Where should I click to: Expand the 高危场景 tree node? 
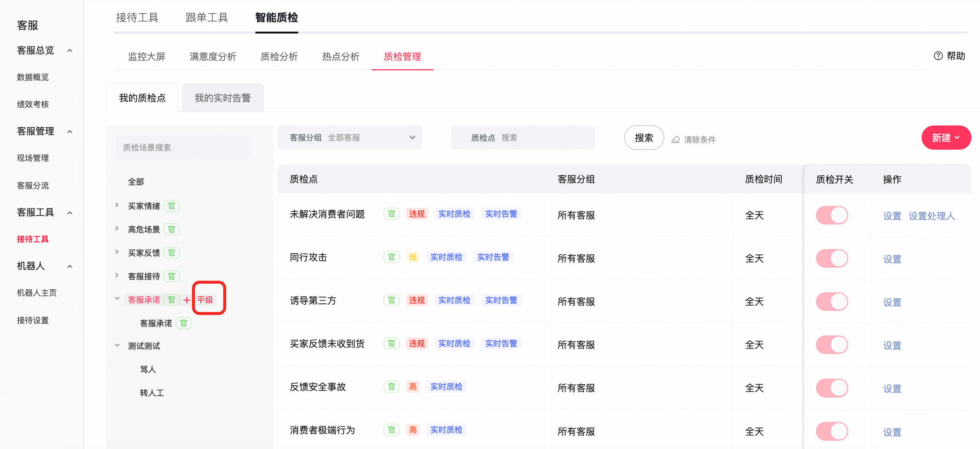coord(117,229)
